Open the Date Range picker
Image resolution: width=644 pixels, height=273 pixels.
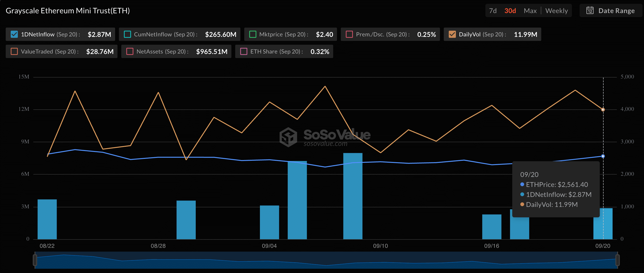coord(611,10)
